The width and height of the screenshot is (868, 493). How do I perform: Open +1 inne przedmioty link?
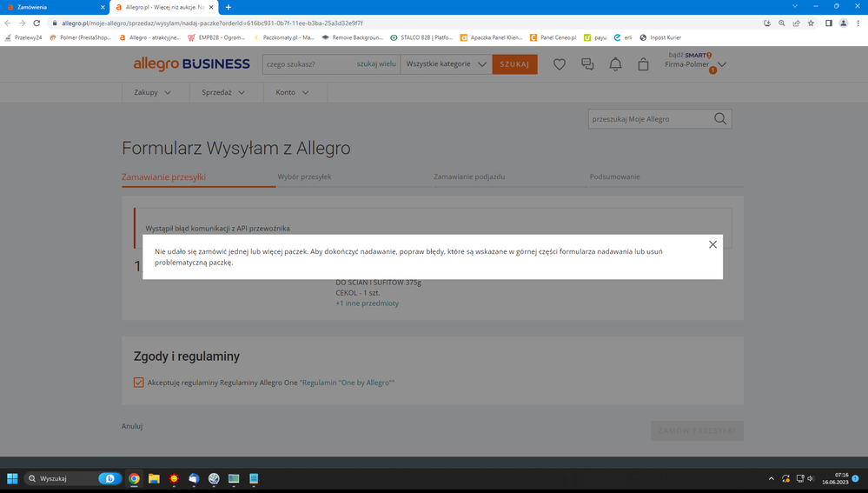point(367,303)
